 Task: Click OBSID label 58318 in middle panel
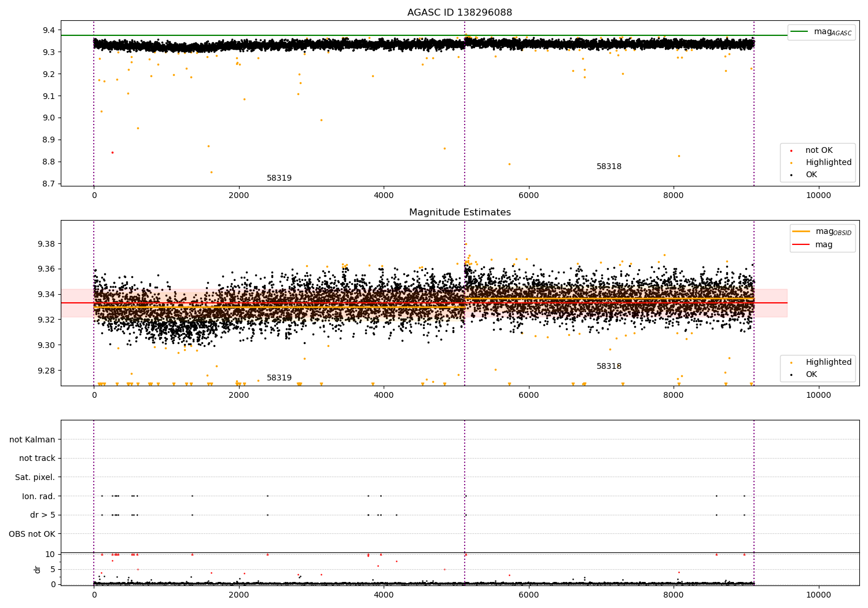click(609, 367)
